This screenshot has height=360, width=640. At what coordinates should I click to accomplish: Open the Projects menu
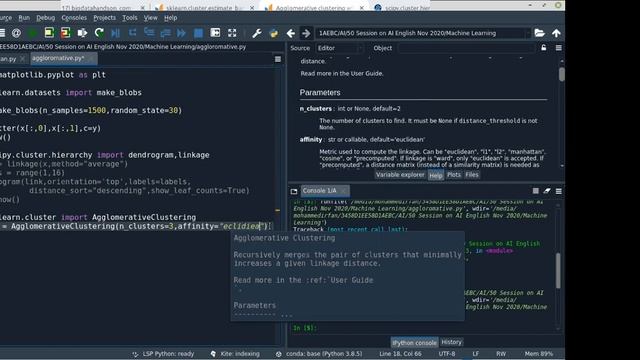104,18
